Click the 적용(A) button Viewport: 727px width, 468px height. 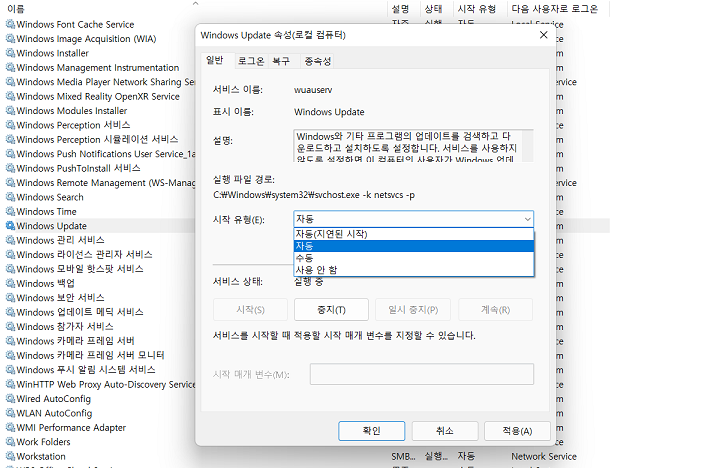click(517, 431)
